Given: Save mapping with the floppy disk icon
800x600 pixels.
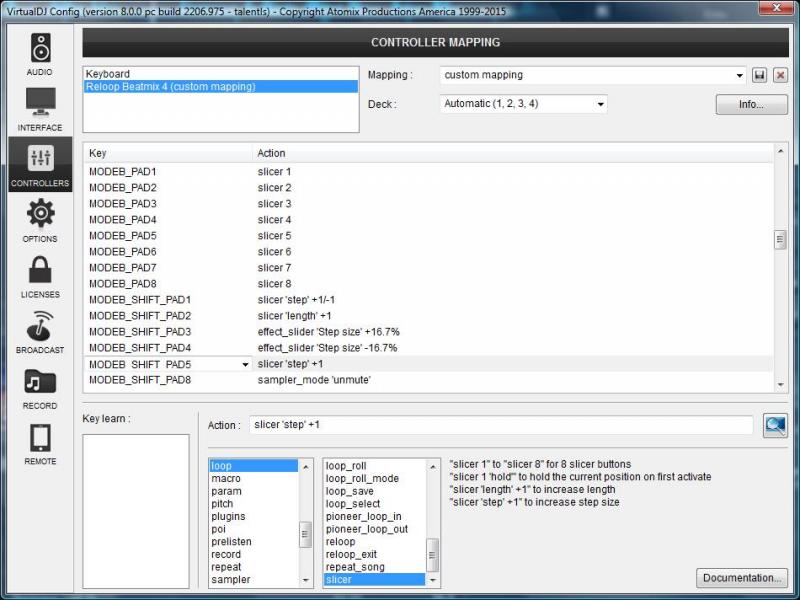Looking at the screenshot, I should [759, 76].
